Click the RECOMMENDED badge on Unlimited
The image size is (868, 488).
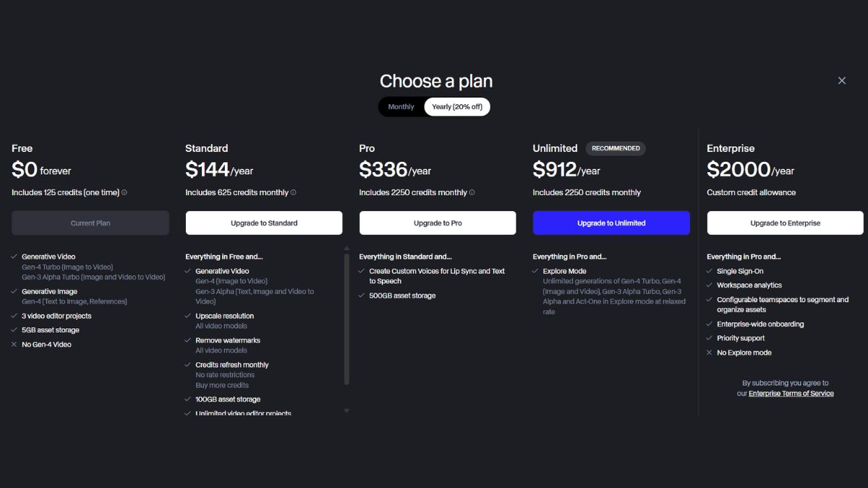(x=616, y=148)
